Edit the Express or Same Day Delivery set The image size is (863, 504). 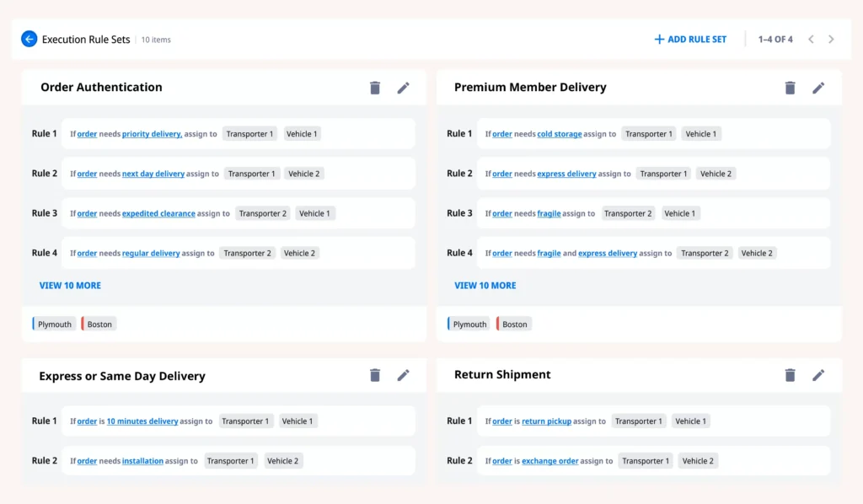pyautogui.click(x=404, y=375)
